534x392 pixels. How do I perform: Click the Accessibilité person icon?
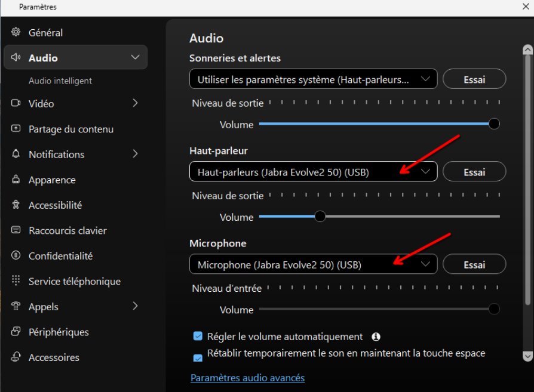click(x=16, y=204)
